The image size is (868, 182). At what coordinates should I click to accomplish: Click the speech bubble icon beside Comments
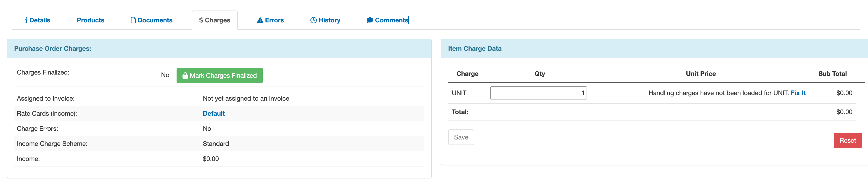point(370,21)
